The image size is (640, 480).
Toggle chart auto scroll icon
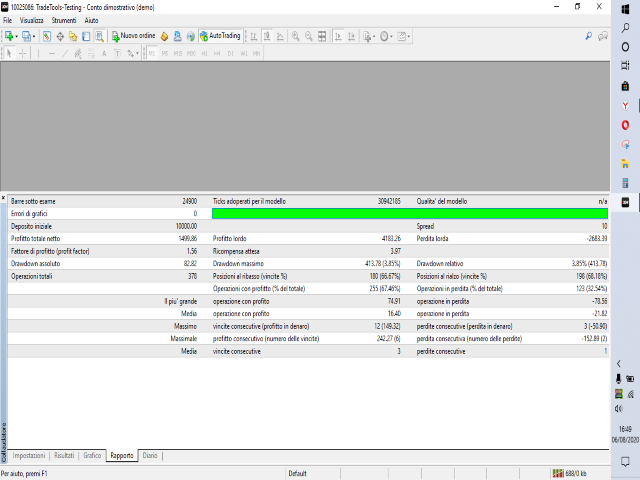click(338, 36)
